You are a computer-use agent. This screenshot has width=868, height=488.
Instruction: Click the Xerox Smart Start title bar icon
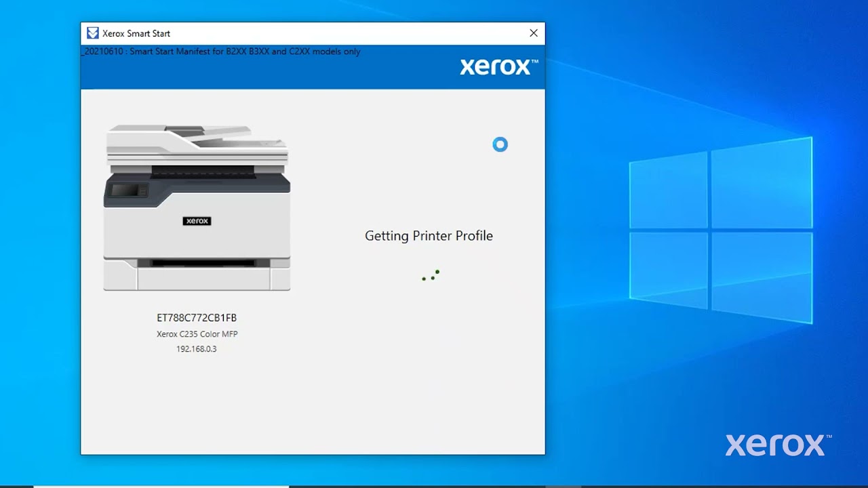pos(93,33)
